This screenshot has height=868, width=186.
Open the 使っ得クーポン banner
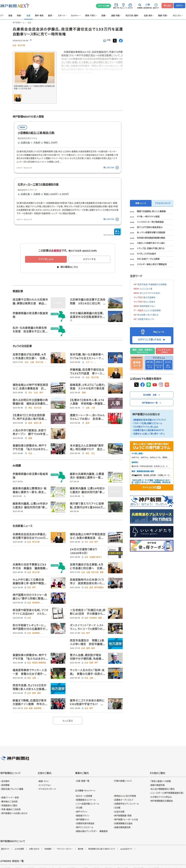[152, 546]
